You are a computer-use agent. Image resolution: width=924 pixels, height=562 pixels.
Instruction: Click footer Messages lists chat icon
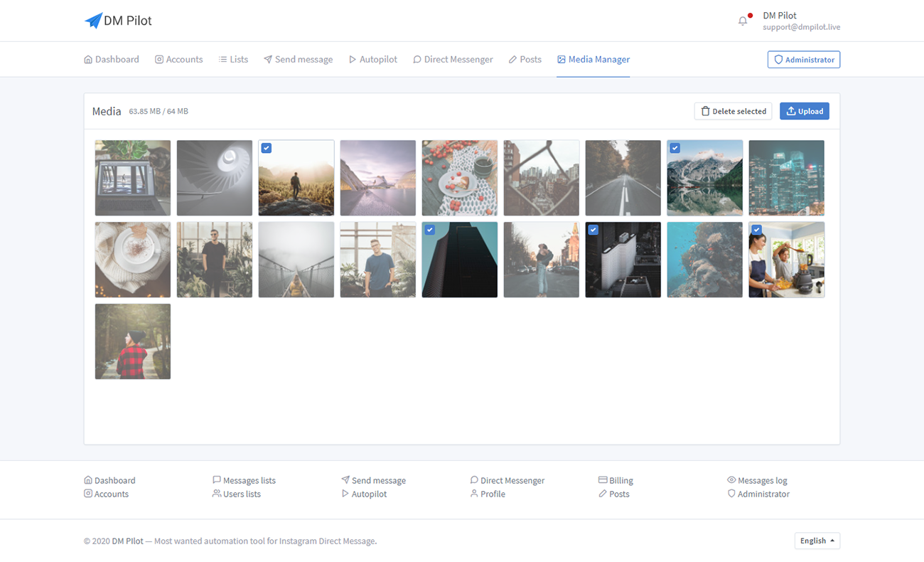[217, 480]
